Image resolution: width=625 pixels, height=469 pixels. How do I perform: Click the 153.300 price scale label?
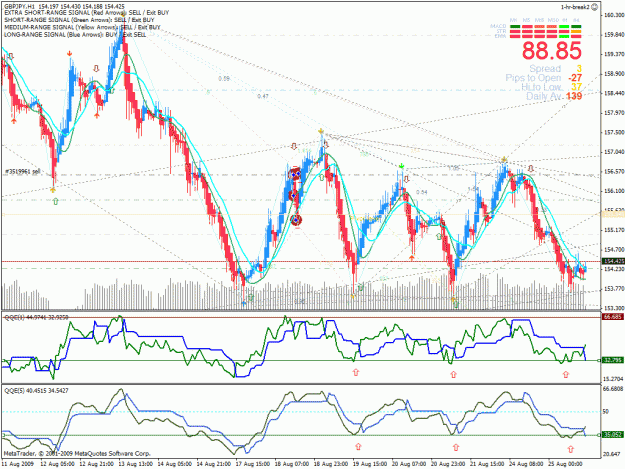click(614, 308)
